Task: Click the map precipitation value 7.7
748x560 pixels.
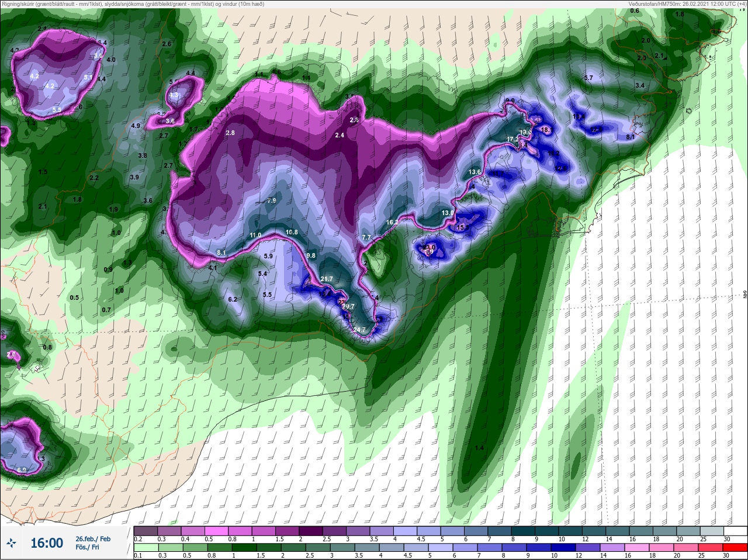Action: tap(366, 237)
